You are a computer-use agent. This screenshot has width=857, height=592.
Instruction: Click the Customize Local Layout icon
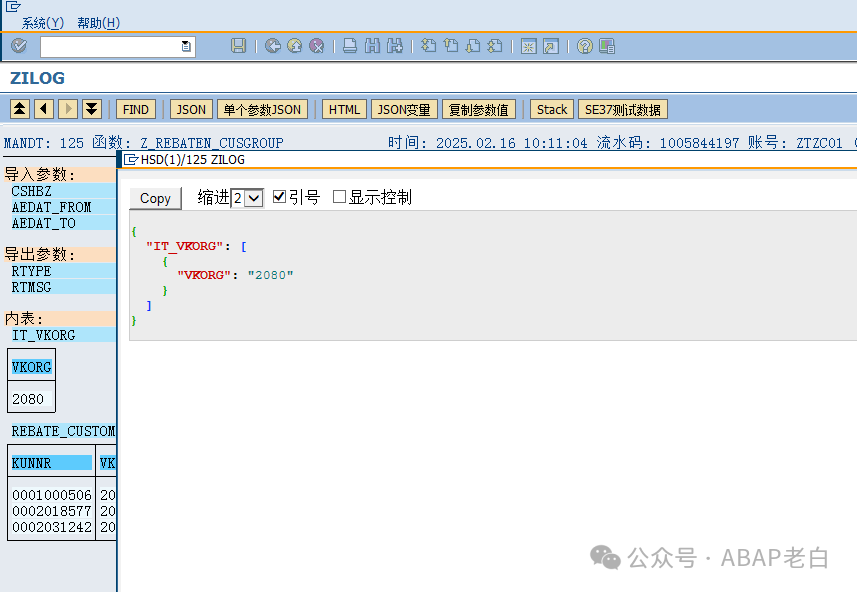607,46
